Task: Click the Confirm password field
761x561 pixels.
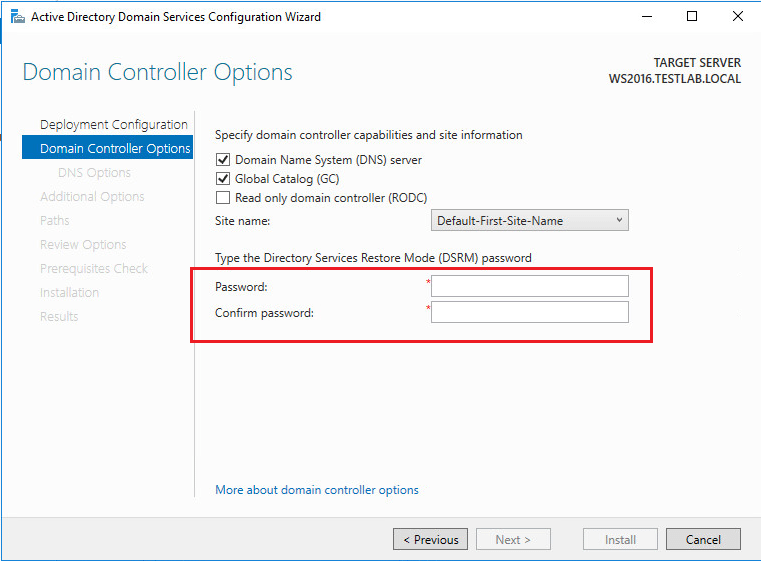Action: (x=530, y=313)
